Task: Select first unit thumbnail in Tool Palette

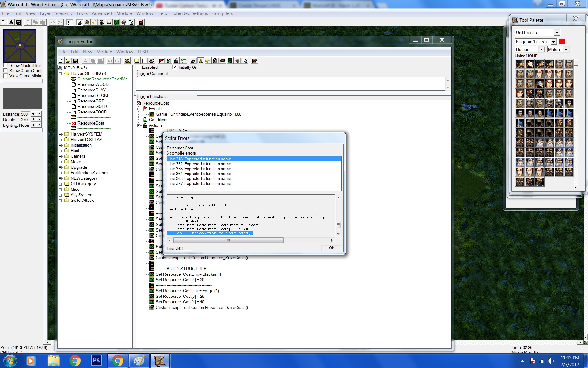Action: click(x=520, y=64)
